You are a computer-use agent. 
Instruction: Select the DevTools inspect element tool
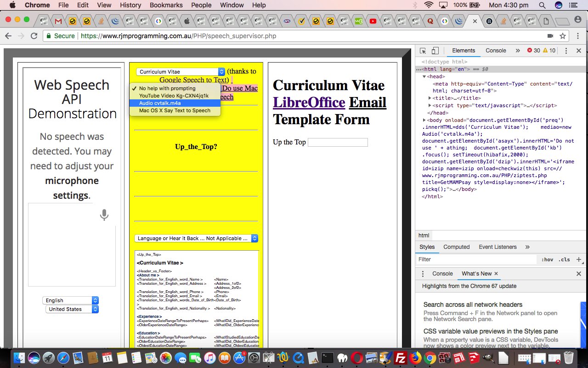423,51
